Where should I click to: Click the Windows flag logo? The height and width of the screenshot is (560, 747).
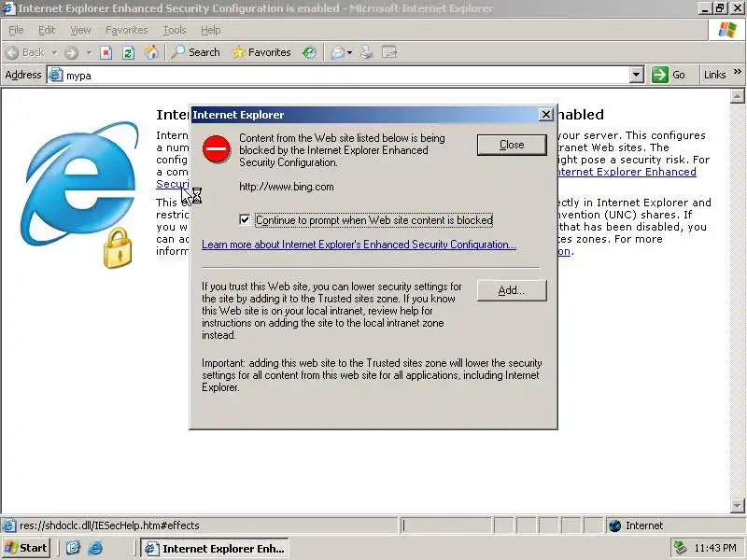pos(727,30)
